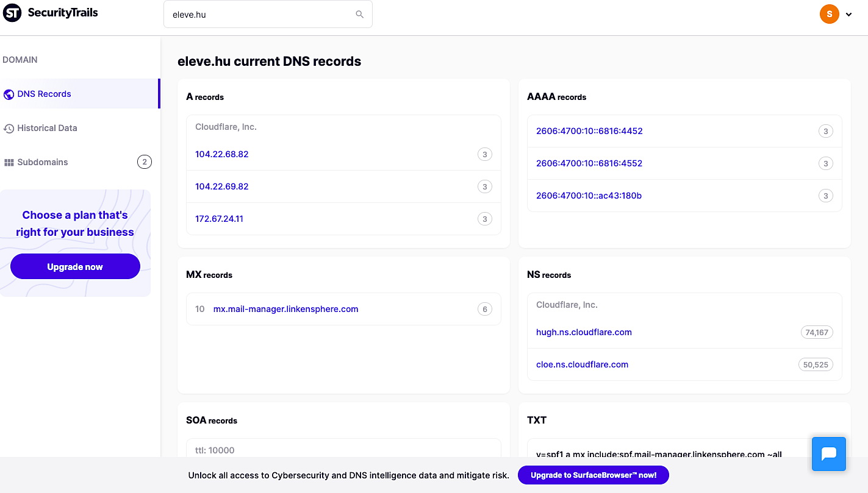Click count badge for 2606:4700:10::ac43:180b
Image resolution: width=868 pixels, height=493 pixels.
click(x=826, y=196)
